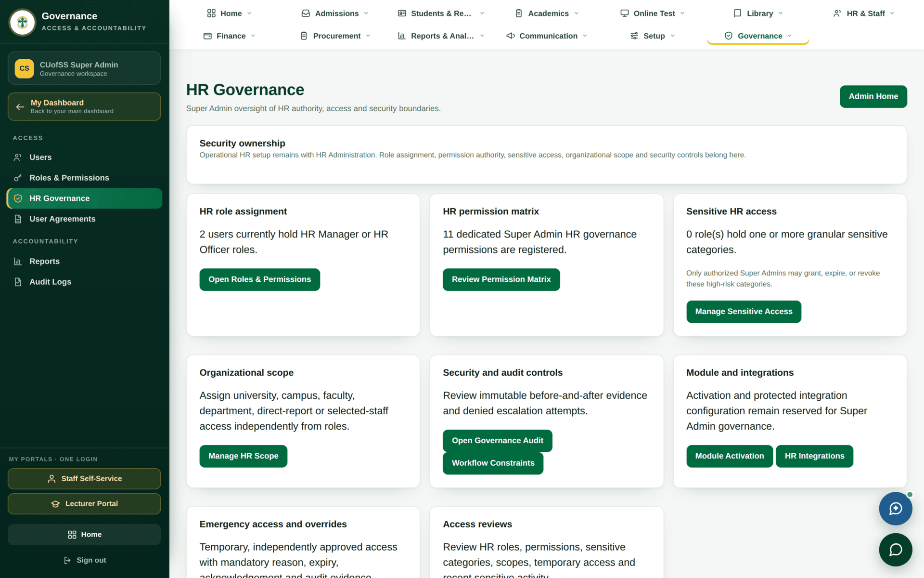This screenshot has width=924, height=578.
Task: Click the key icon beside Roles & Permissions
Action: (x=18, y=178)
